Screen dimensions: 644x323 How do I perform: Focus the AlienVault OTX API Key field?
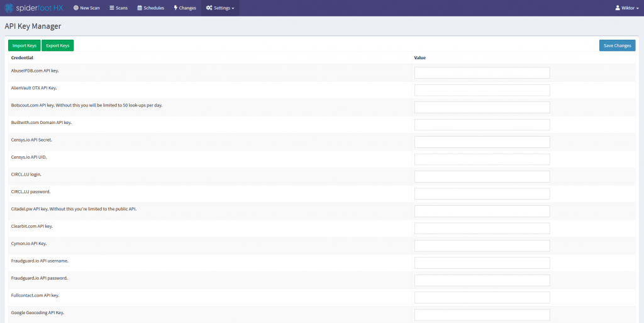pos(482,90)
